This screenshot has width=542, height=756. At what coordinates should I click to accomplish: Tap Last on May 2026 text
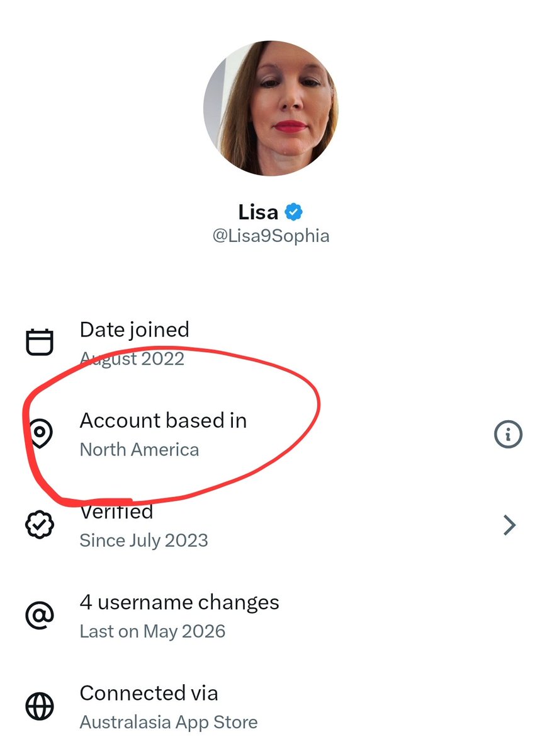(152, 631)
